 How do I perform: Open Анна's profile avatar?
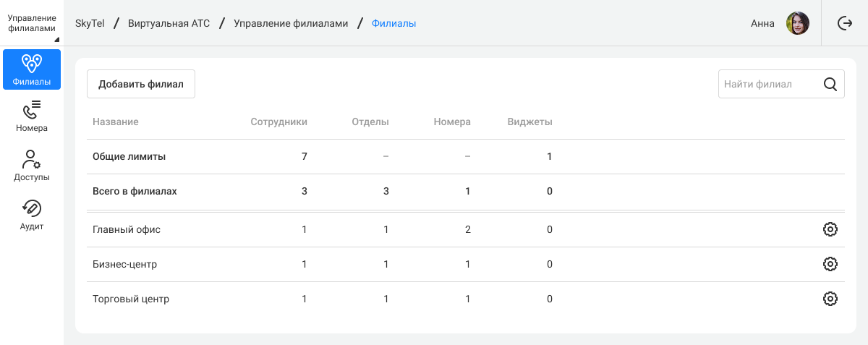(x=798, y=23)
